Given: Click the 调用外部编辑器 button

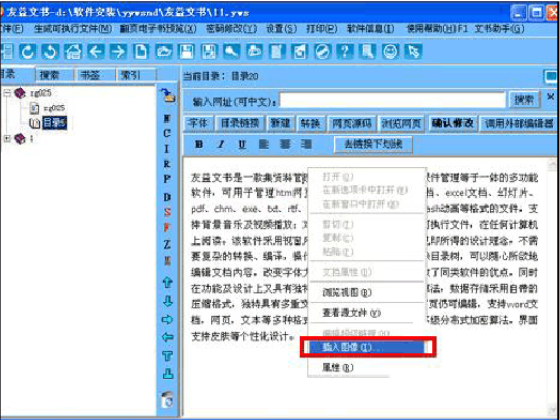Looking at the screenshot, I should (520, 124).
